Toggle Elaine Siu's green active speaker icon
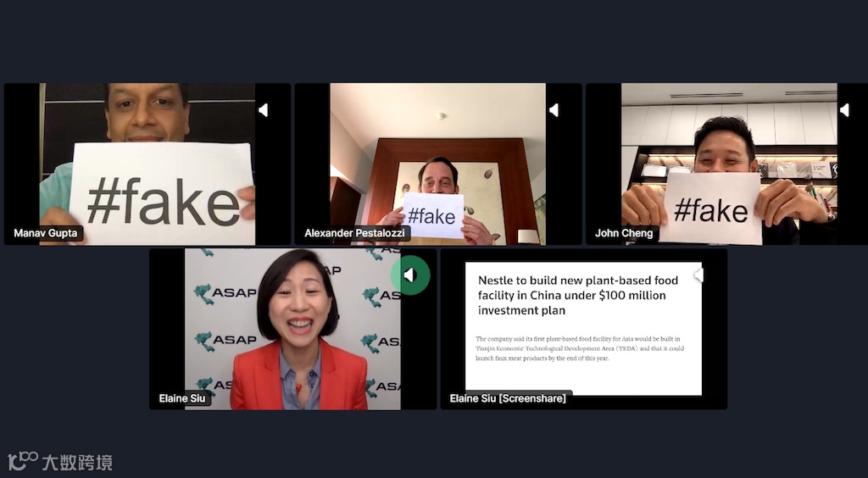 tap(410, 275)
